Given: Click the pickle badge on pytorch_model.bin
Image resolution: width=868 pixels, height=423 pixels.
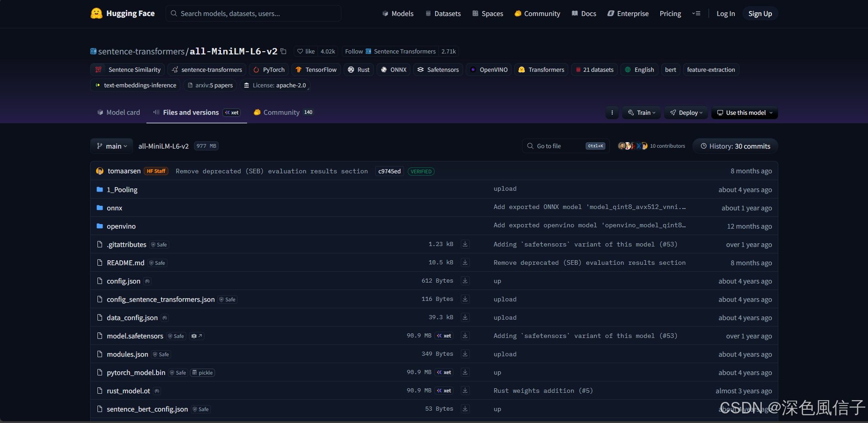Looking at the screenshot, I should click(202, 373).
